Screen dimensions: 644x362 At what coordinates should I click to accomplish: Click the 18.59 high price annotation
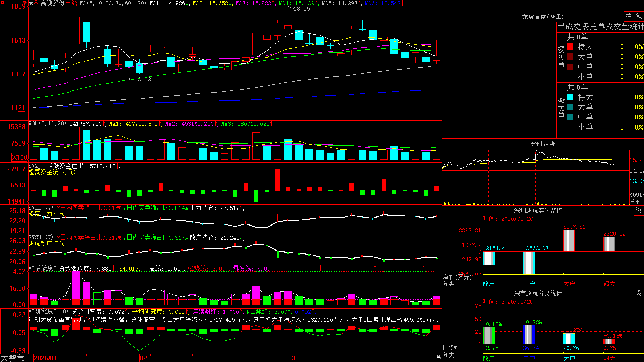point(302,9)
